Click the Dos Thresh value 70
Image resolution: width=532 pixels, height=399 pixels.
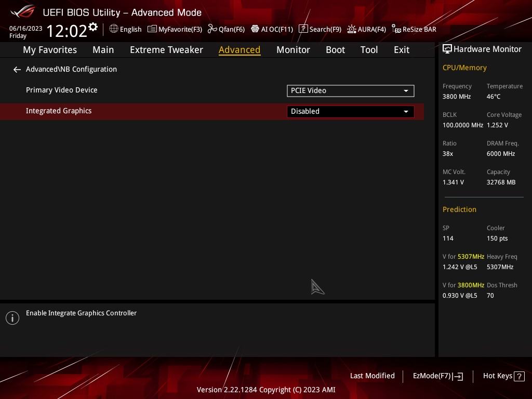pos(490,296)
